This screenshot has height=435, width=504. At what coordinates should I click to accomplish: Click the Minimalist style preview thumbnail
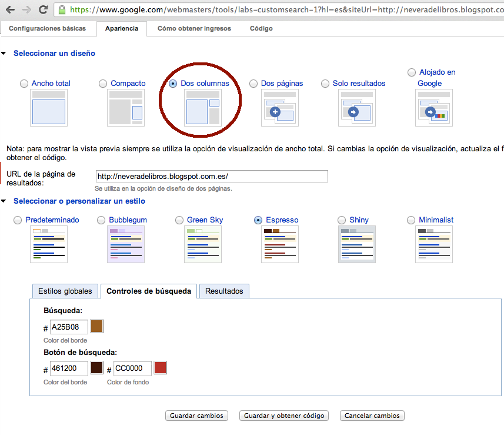[x=434, y=244]
